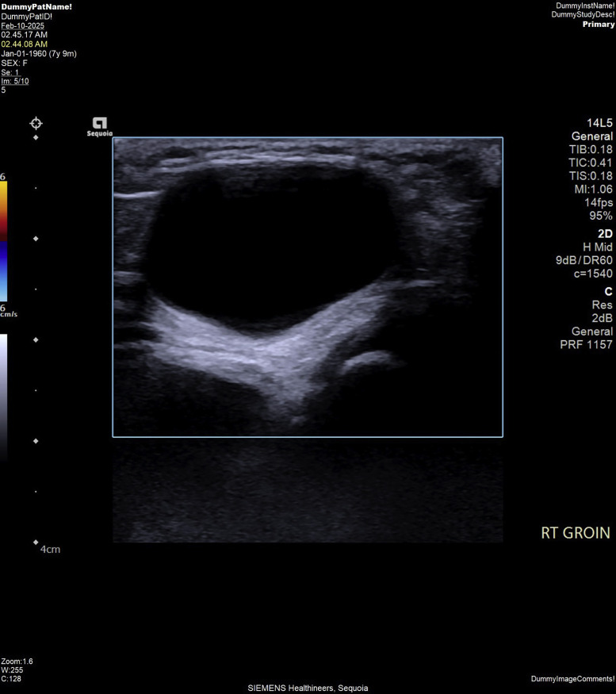Click the color Doppler velocity scale bar

3,241
